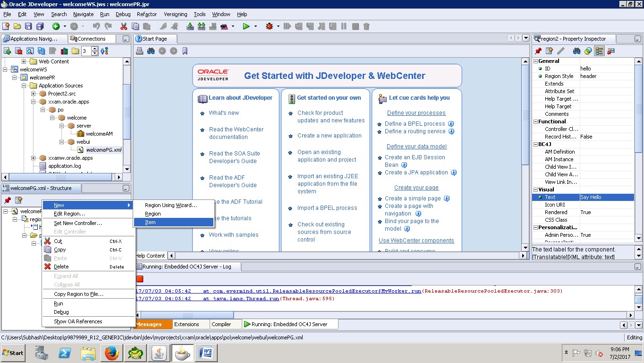Click the Cut scissors icon in main toolbar
Image resolution: width=644 pixels, height=363 pixels.
point(124,26)
